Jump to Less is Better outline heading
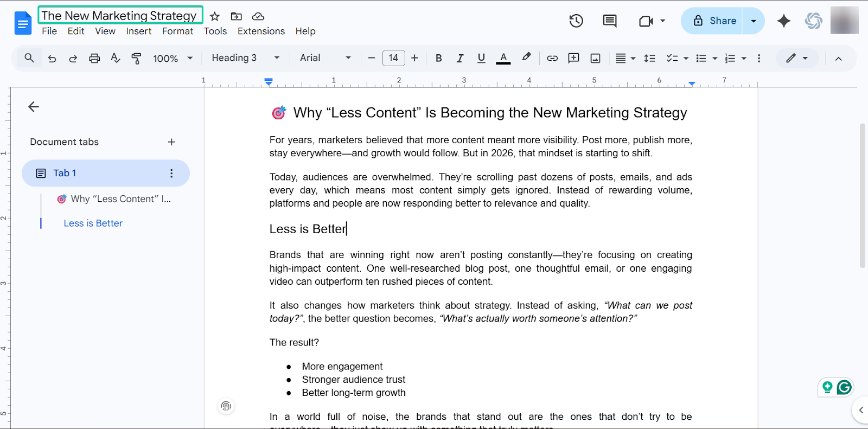Screen dimensions: 868x429 point(93,223)
